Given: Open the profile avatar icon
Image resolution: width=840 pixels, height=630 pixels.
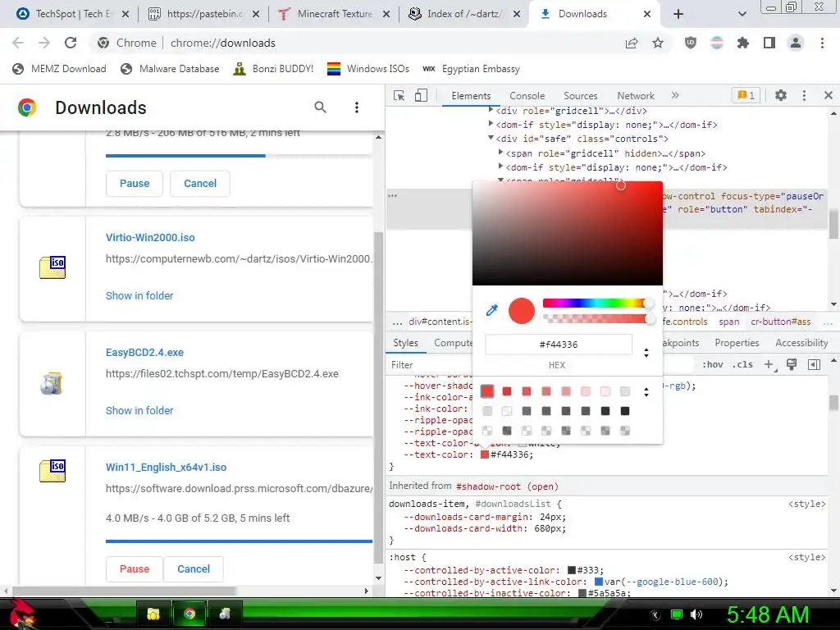Looking at the screenshot, I should [796, 43].
